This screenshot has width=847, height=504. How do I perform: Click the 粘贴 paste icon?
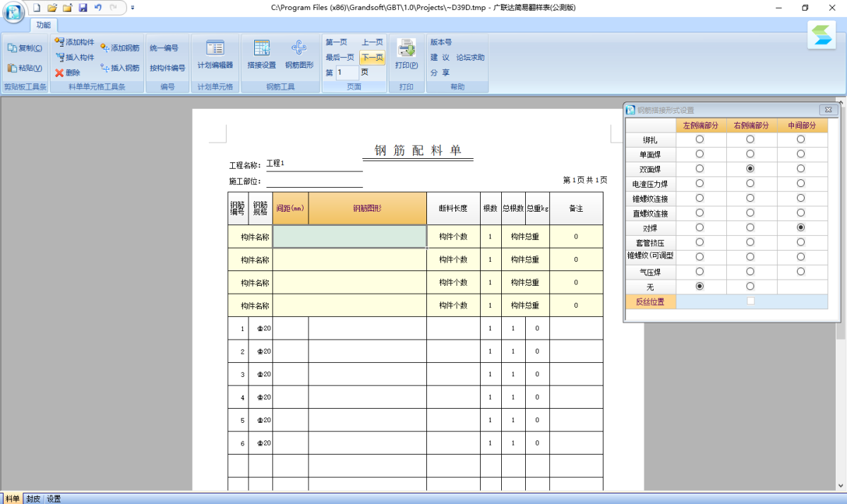[23, 70]
